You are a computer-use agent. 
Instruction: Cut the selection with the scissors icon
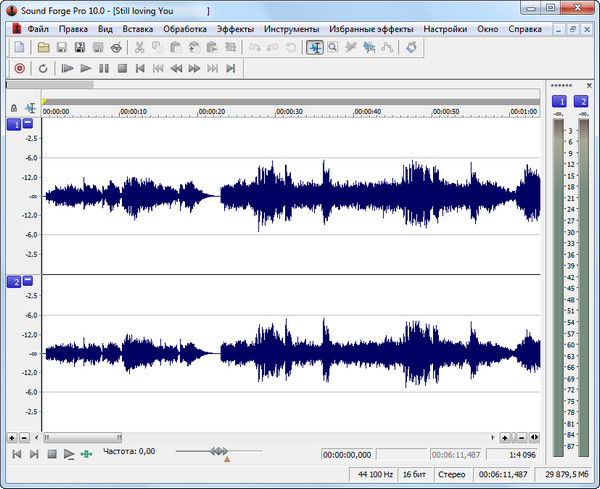[x=139, y=47]
